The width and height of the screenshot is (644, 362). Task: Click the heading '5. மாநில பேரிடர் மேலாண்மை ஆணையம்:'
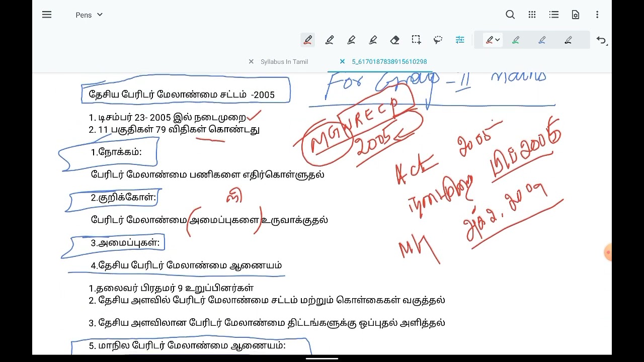pos(187,346)
